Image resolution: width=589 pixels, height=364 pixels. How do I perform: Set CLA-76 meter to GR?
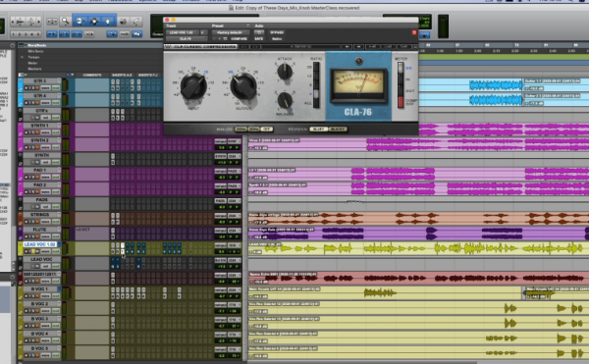click(x=401, y=68)
